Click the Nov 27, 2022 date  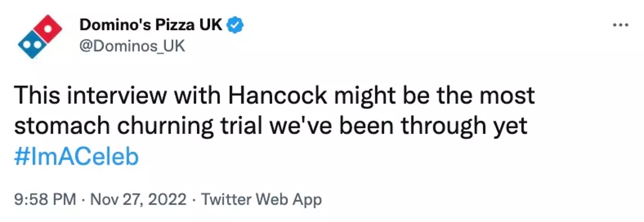pos(139,199)
